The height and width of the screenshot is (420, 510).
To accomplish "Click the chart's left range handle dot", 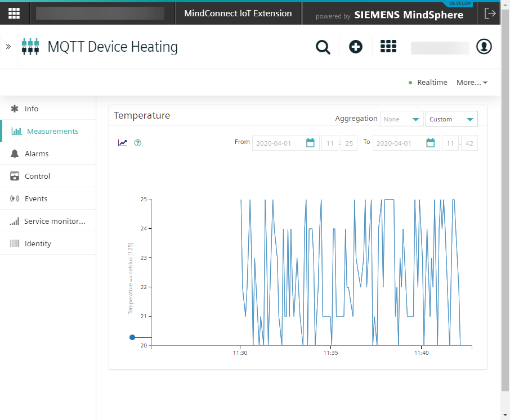I will (132, 337).
